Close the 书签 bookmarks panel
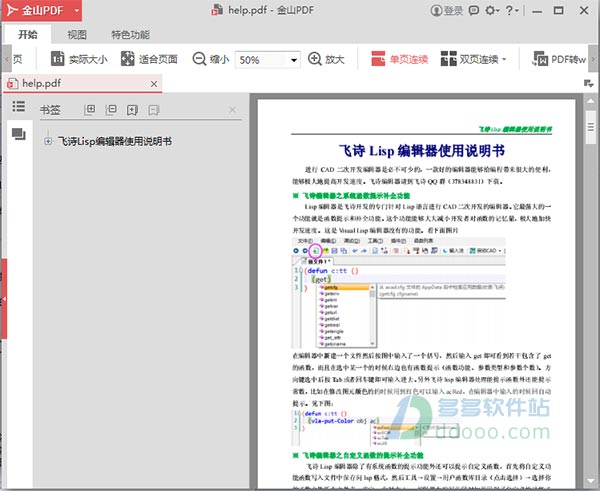 232,110
